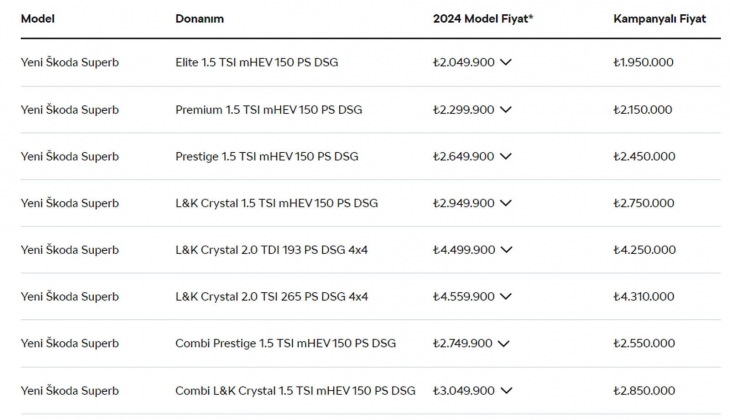Open the ₺4.499.900 TDI 4x4 price dropdown
Image resolution: width=730 pixels, height=420 pixels.
tap(505, 250)
